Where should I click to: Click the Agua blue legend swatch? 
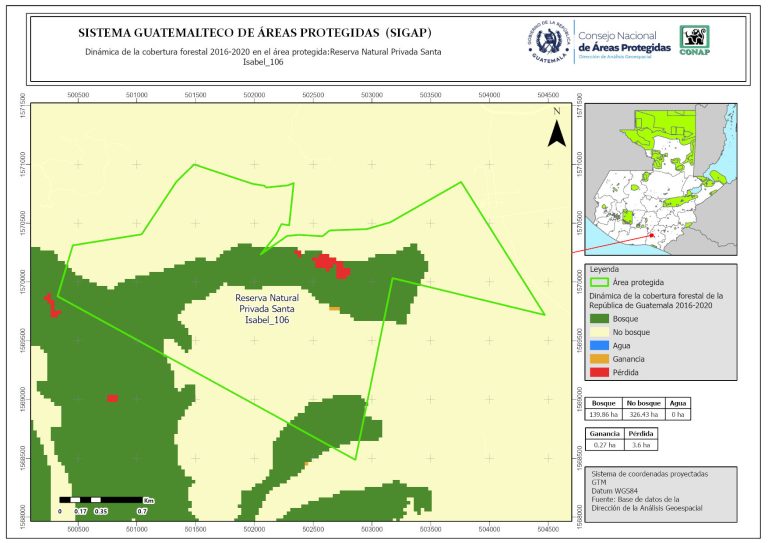click(599, 345)
